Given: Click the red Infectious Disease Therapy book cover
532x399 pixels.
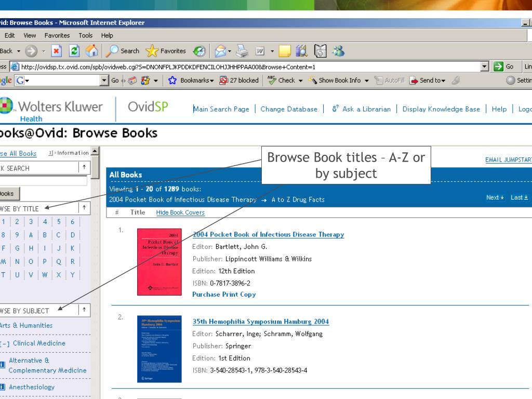Looking at the screenshot, I should [x=159, y=262].
